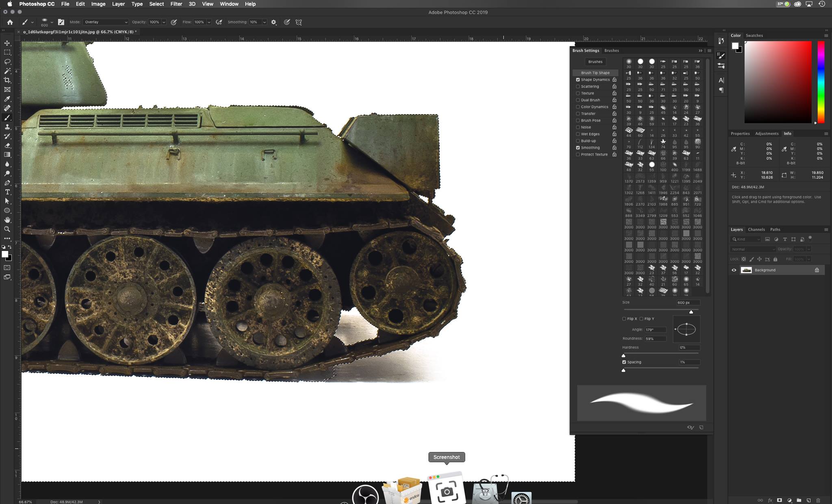Enable Scattering in Brush Settings
The width and height of the screenshot is (832, 504).
578,86
